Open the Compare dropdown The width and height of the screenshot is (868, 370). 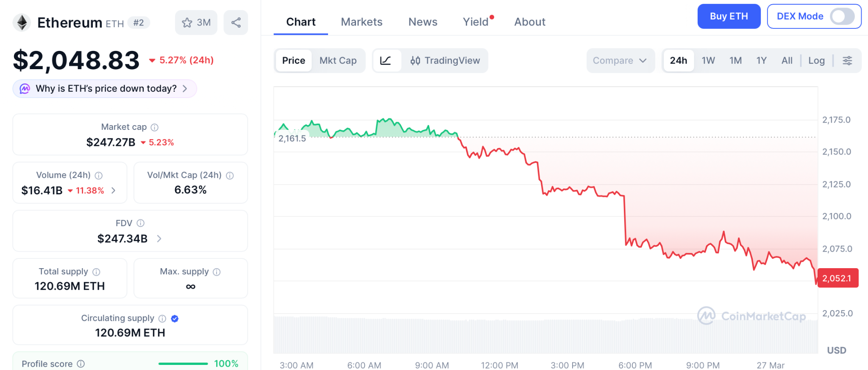[x=620, y=61]
